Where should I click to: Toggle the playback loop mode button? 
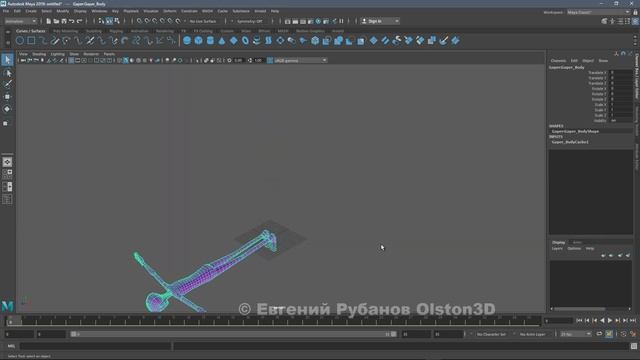[x=599, y=334]
